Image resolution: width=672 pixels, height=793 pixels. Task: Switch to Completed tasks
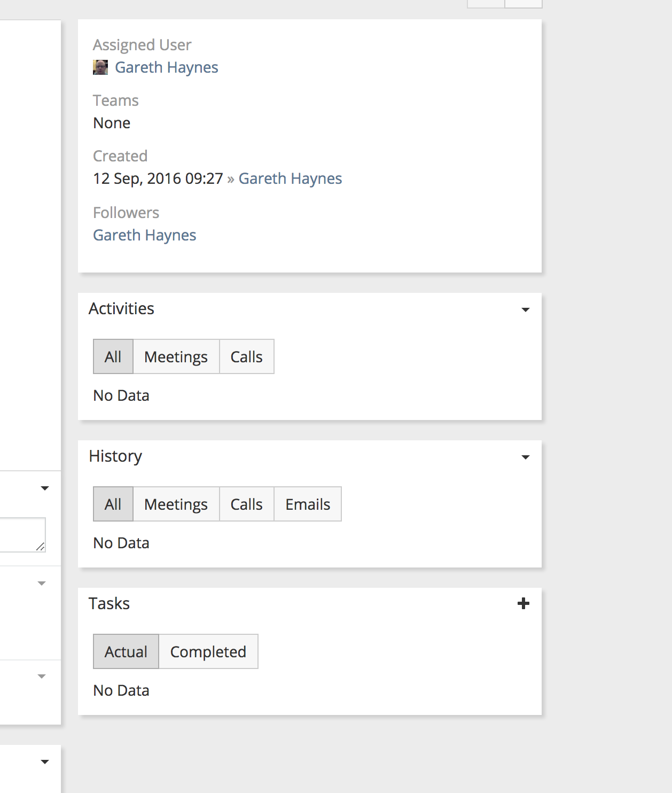click(208, 651)
